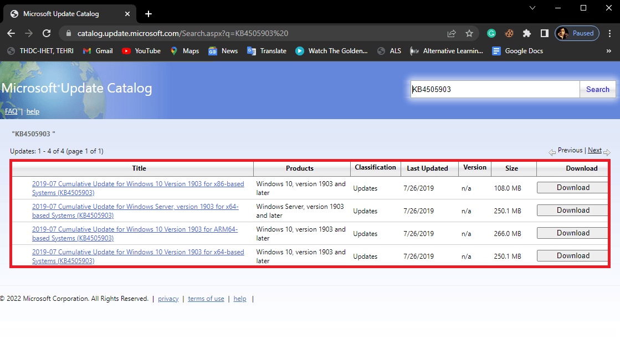The height and width of the screenshot is (364, 620).
Task: Toggle the browser side panel icon
Action: (x=545, y=33)
